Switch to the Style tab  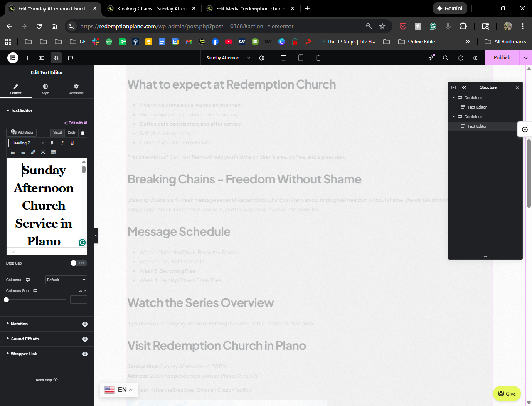(45, 89)
